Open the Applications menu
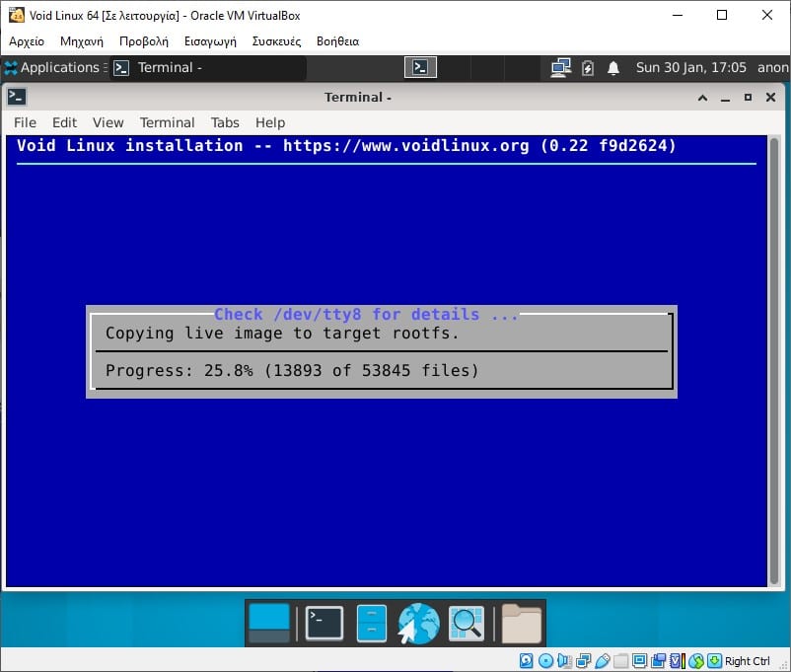791x672 pixels. pos(51,67)
